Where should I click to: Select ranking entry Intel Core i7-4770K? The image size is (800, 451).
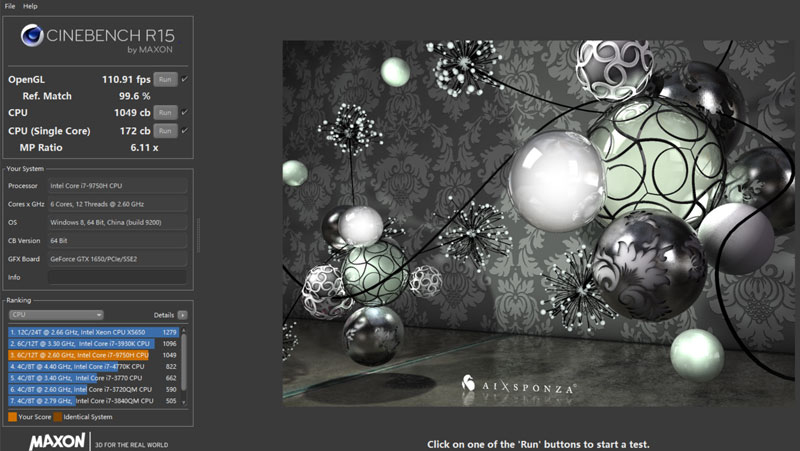pos(93,367)
